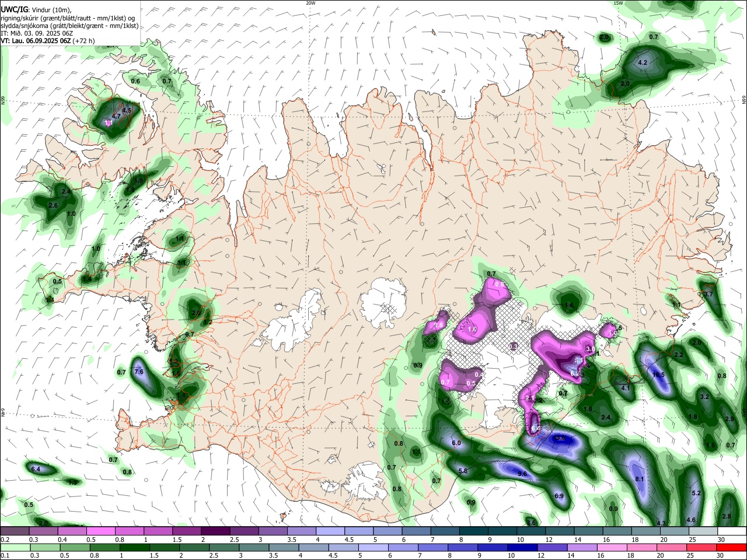This screenshot has height=560, width=747.
Task: Click the 8.1 precipitation value
Action: coord(639,479)
